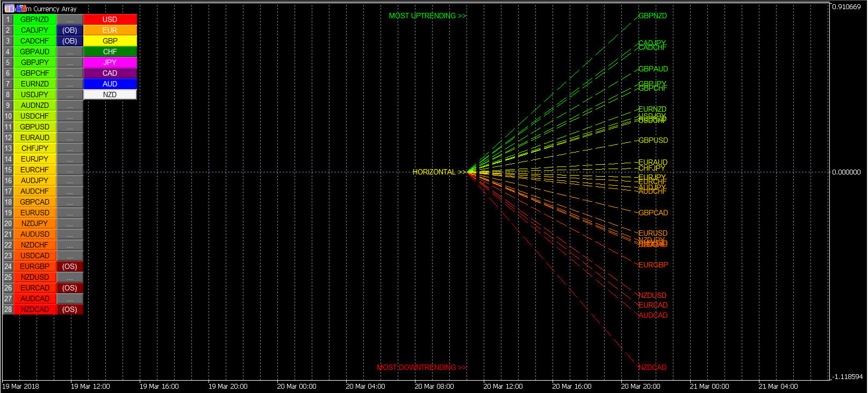Click the blue and red icon beside title
This screenshot has height=393, width=868.
tap(21, 9)
